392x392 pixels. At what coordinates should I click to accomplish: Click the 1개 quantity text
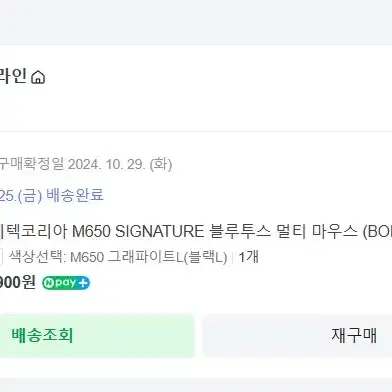tap(248, 257)
